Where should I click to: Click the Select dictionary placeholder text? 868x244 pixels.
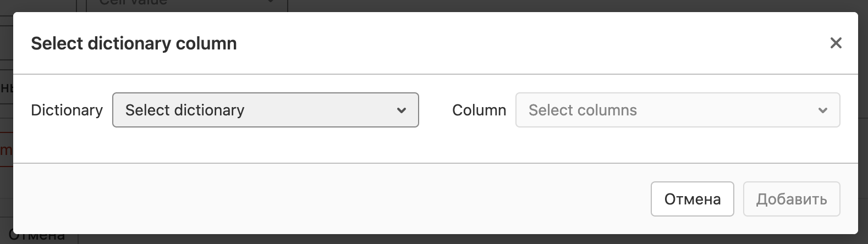point(185,110)
